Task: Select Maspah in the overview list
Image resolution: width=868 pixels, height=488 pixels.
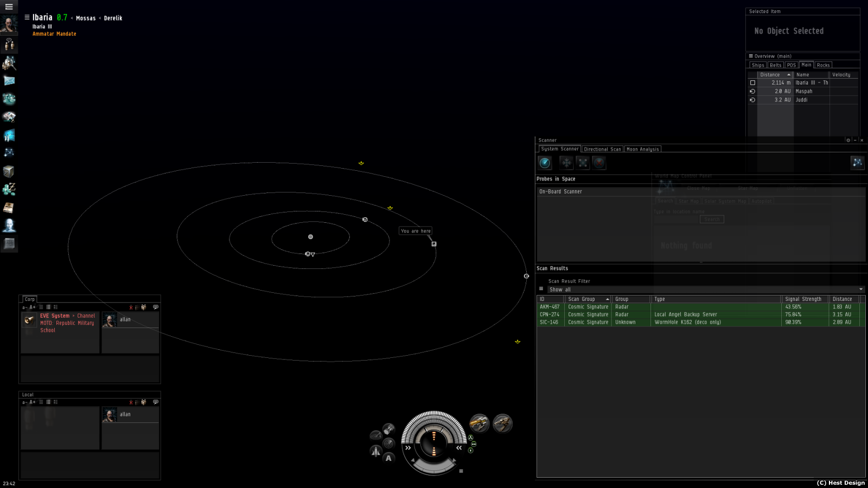Action: click(x=803, y=91)
